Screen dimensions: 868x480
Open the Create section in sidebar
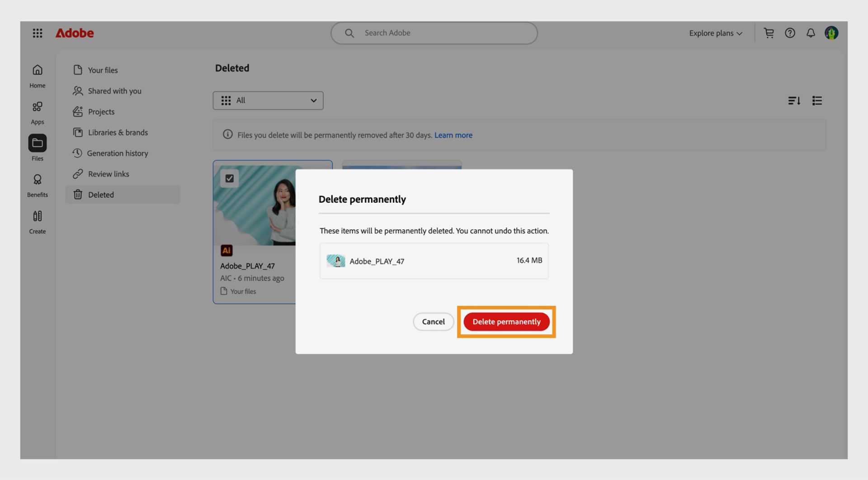pyautogui.click(x=37, y=221)
